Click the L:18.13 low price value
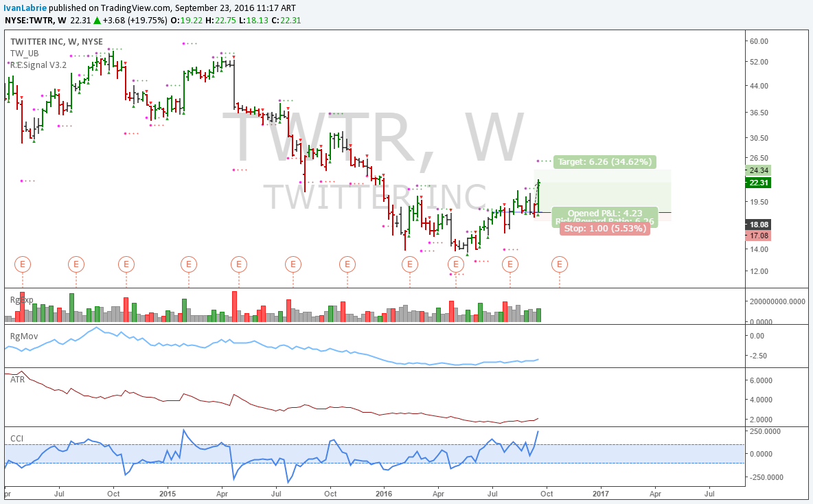 [253, 20]
